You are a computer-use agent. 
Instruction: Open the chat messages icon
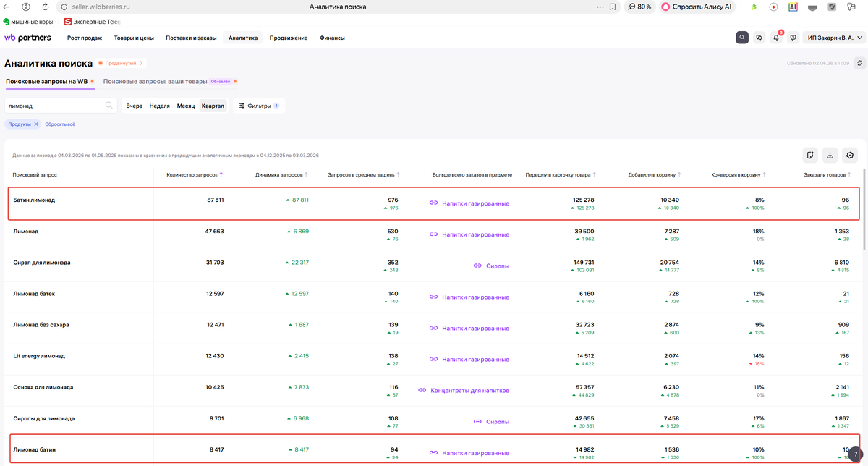(x=759, y=38)
